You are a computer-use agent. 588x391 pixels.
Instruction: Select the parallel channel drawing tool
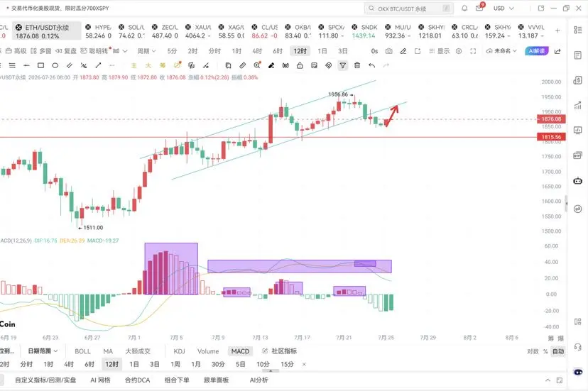click(70, 65)
